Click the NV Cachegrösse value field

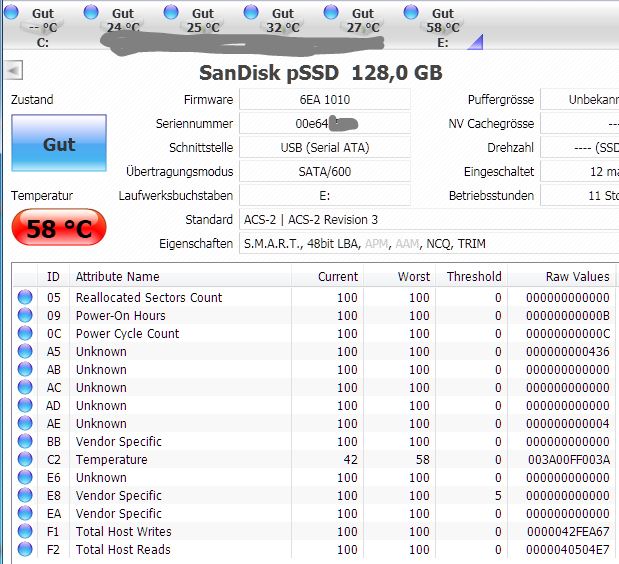pos(580,124)
